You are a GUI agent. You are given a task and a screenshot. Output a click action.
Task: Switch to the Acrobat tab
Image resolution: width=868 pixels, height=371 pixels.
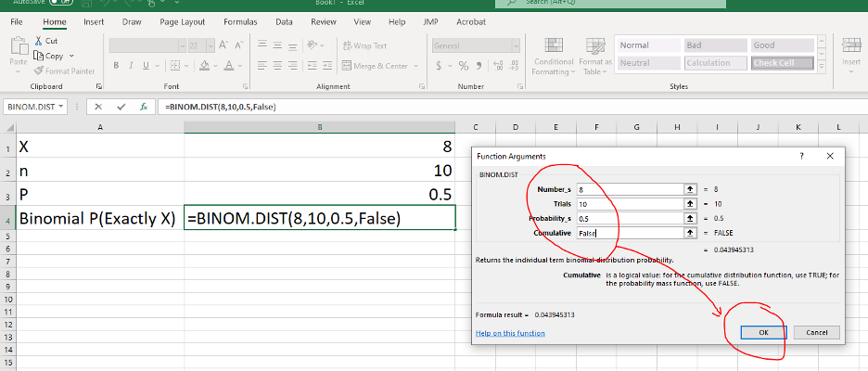point(471,22)
